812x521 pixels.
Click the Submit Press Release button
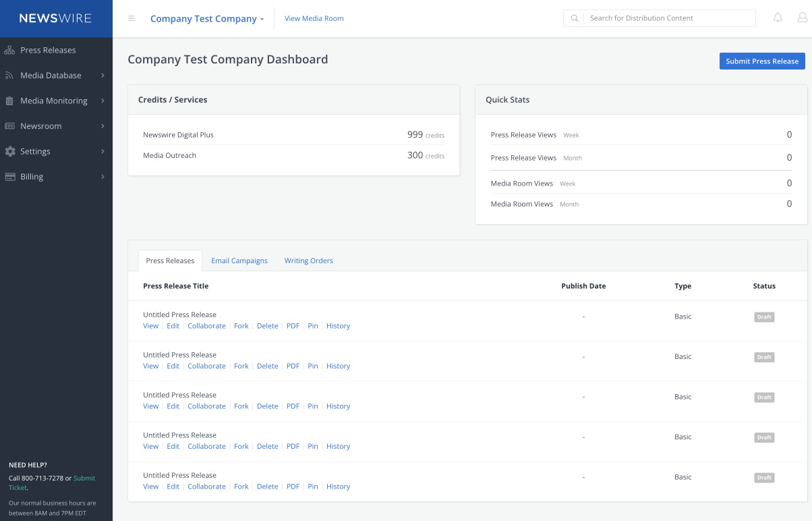coord(762,61)
